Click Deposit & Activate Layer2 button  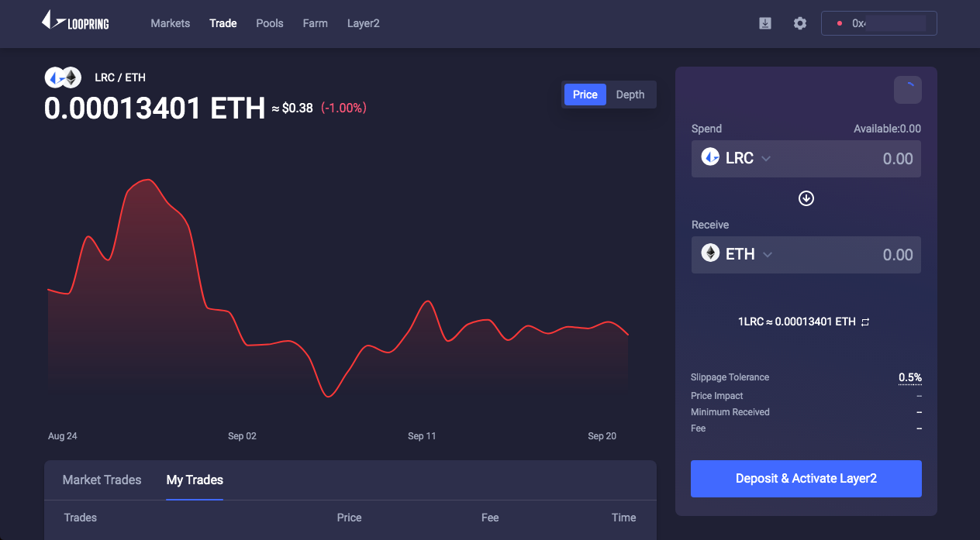pyautogui.click(x=806, y=479)
